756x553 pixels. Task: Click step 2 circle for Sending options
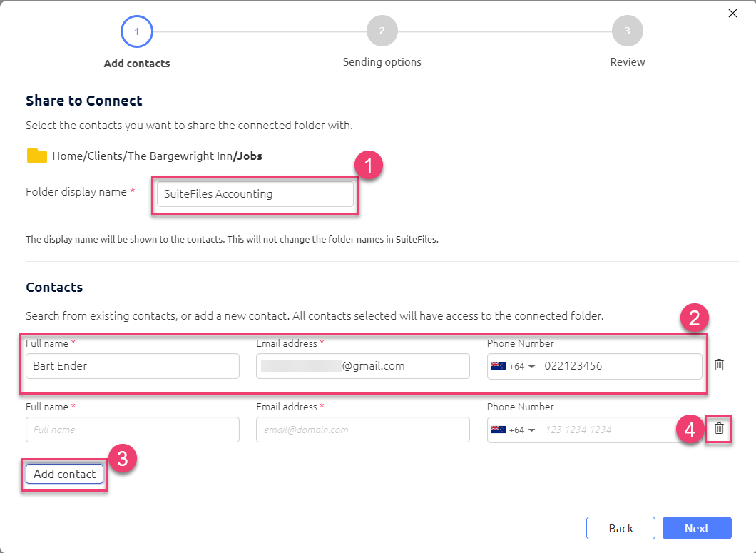point(382,31)
